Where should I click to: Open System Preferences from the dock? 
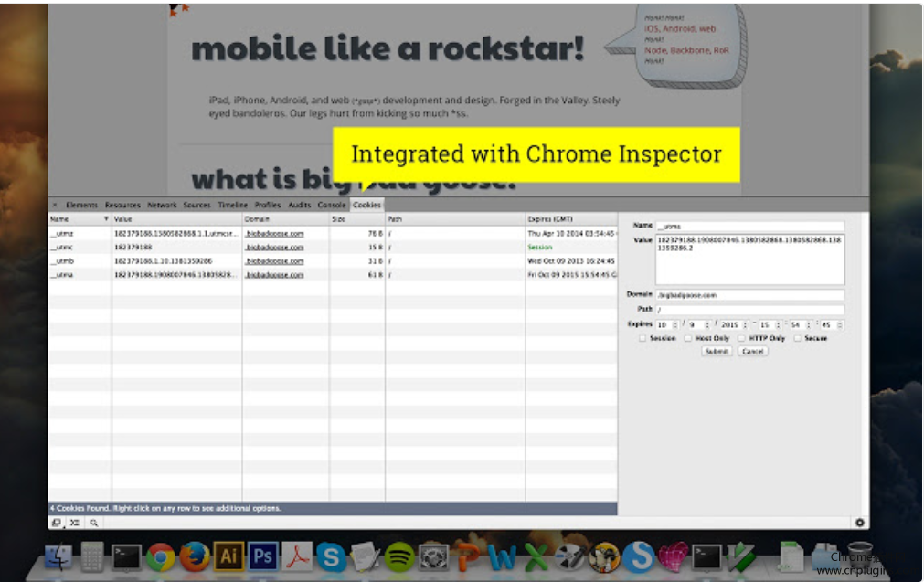pos(434,556)
